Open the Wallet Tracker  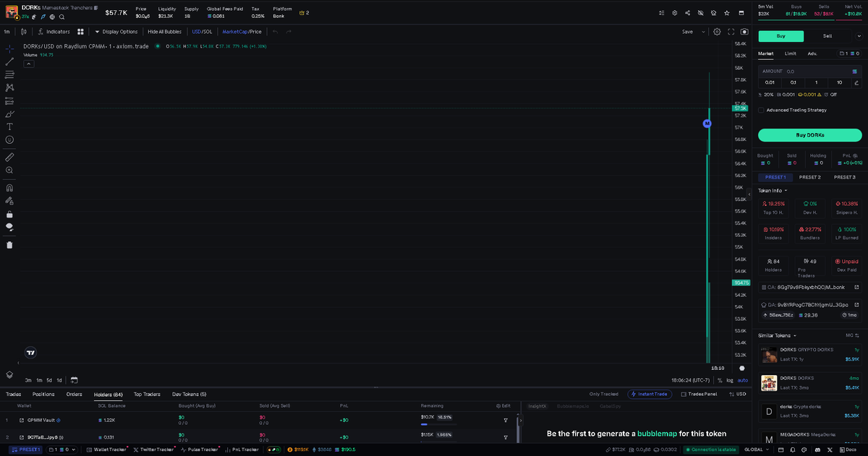click(106, 449)
